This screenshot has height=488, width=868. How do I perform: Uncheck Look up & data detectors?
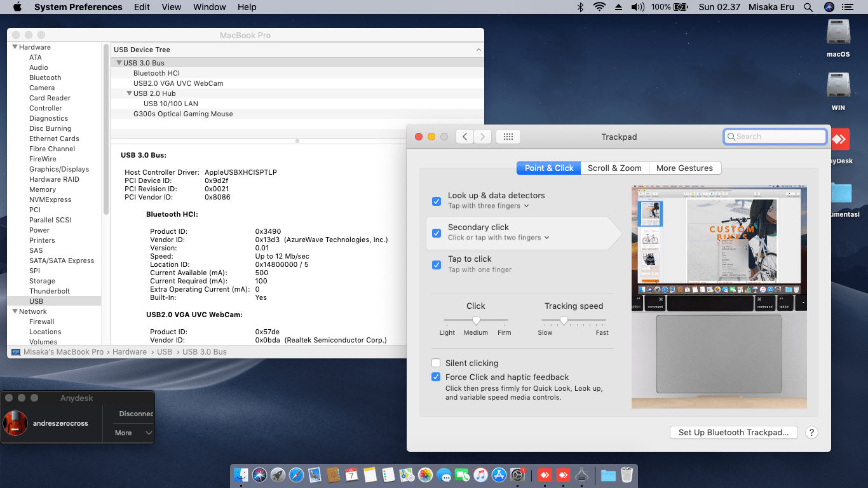pyautogui.click(x=437, y=201)
